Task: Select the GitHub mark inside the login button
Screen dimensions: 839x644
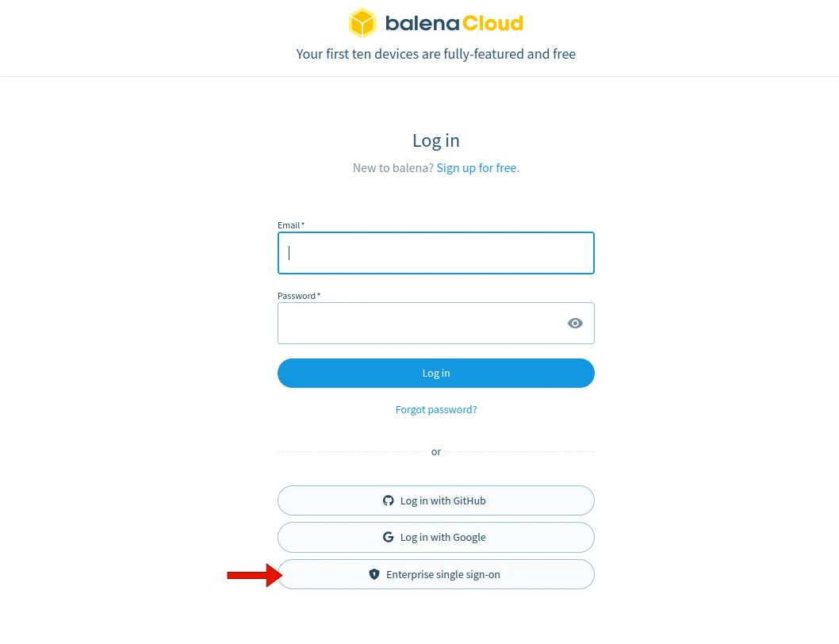Action: coord(389,500)
